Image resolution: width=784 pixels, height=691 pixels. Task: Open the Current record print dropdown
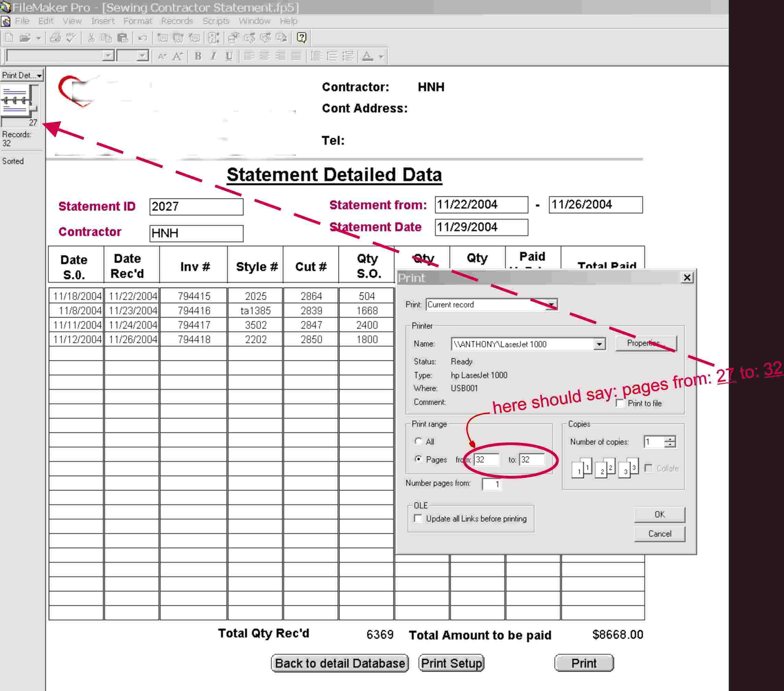(x=551, y=304)
